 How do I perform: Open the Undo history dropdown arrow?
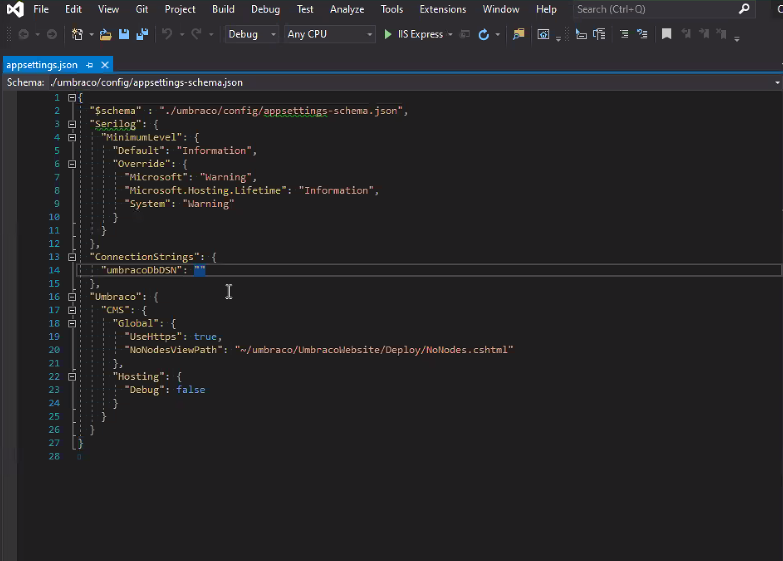click(x=182, y=34)
